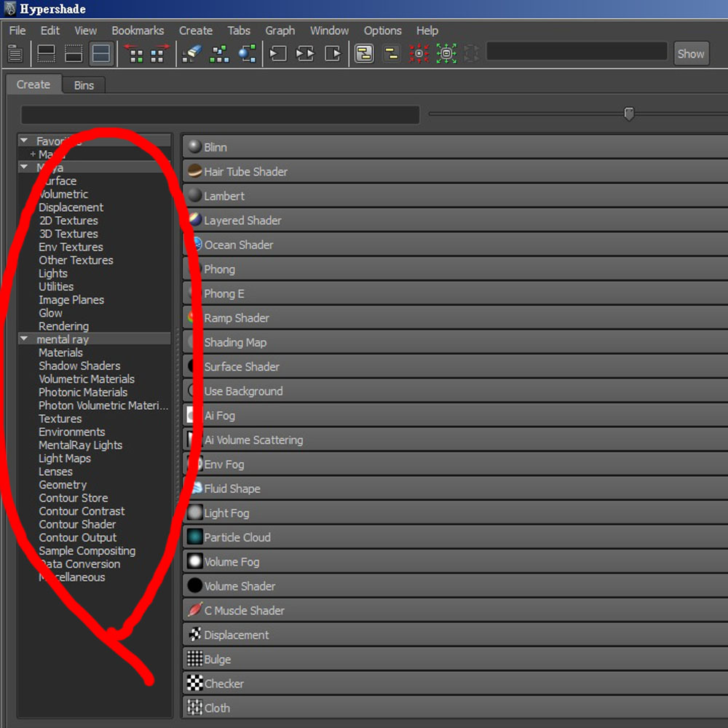Select Sample Compositing category
The height and width of the screenshot is (728, 728).
[87, 551]
